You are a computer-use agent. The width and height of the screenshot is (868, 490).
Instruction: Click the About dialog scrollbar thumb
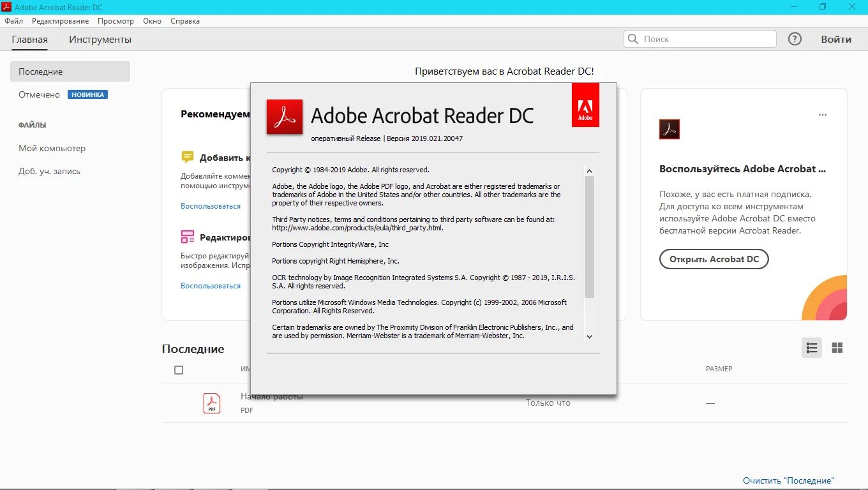tap(589, 237)
